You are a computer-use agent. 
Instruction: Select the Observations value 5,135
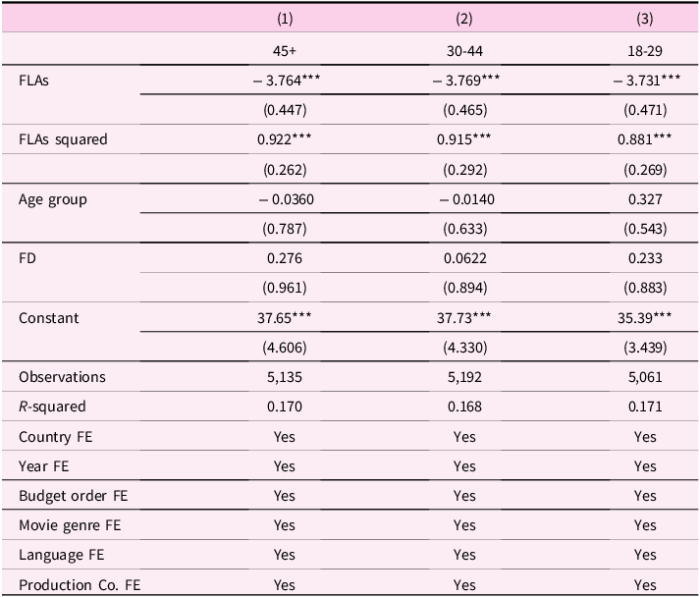click(x=285, y=377)
